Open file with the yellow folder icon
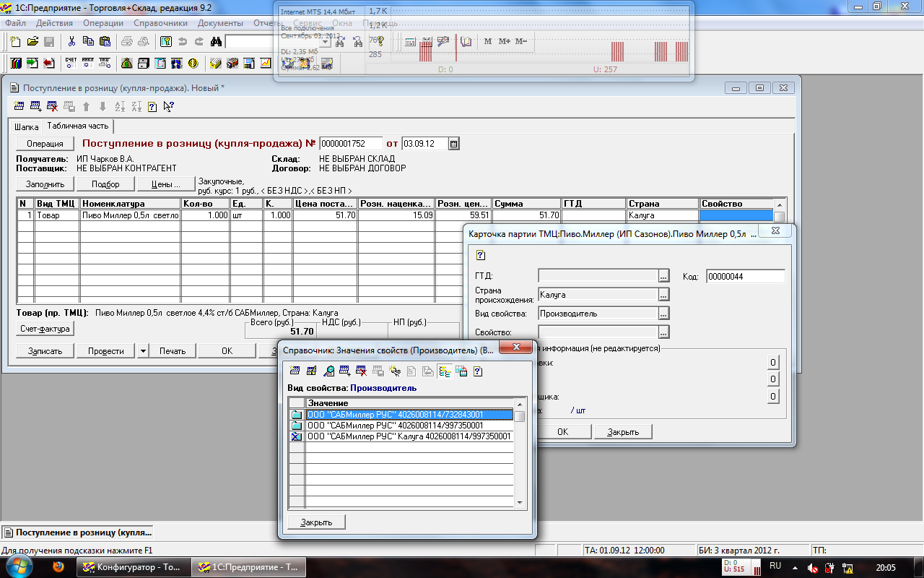Screen dimensions: 924x578 click(x=32, y=42)
